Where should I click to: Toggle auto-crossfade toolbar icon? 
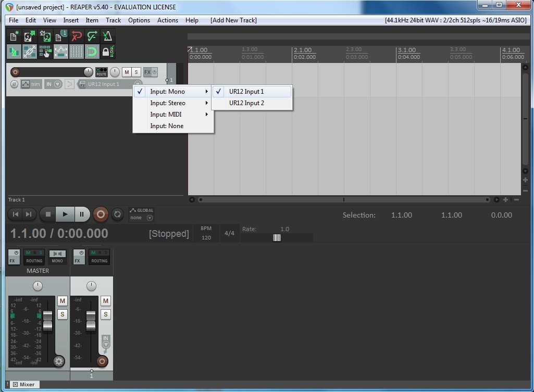pyautogui.click(x=14, y=52)
